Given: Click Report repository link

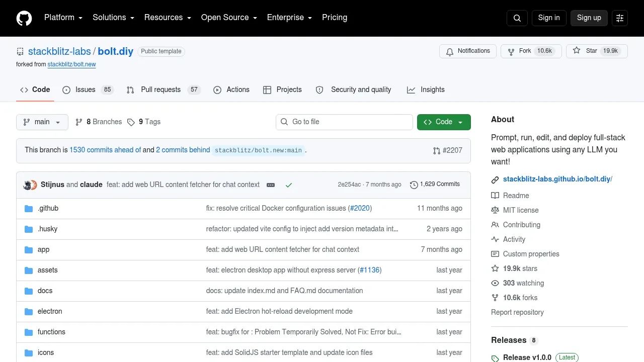Looking at the screenshot, I should 517,312.
